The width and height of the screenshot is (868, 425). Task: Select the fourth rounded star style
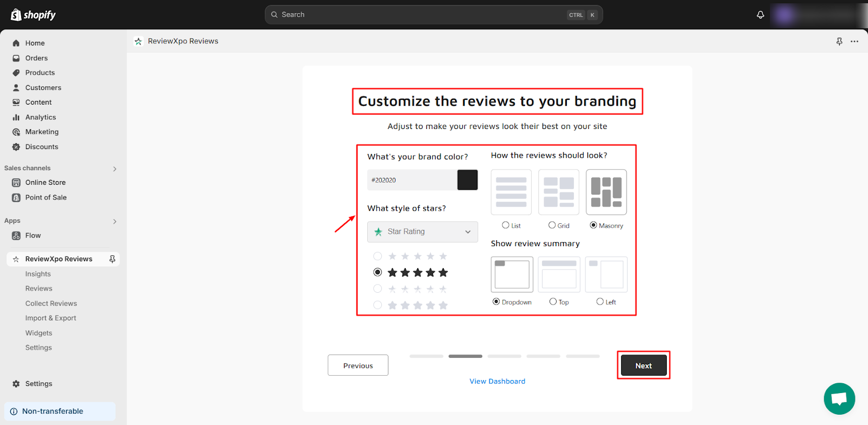point(378,305)
